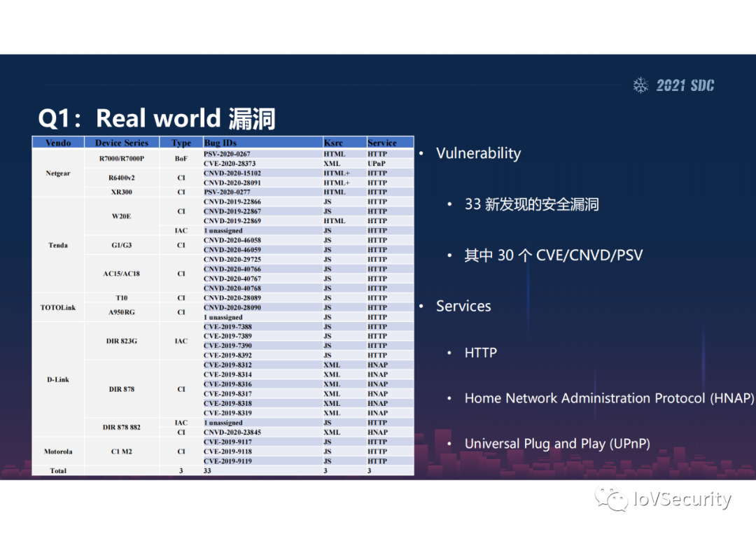Screen dimensions: 756x534
Task: Select device cell 'R6400v2'
Action: pyautogui.click(x=122, y=178)
